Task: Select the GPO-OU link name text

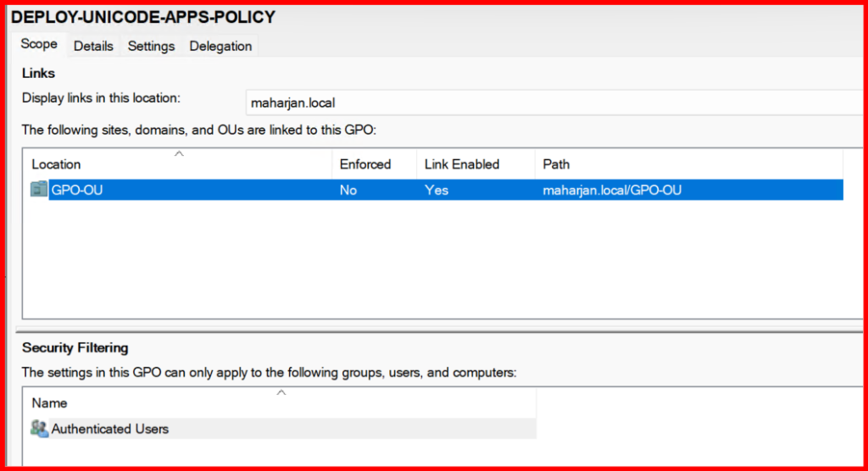Action: pos(77,190)
